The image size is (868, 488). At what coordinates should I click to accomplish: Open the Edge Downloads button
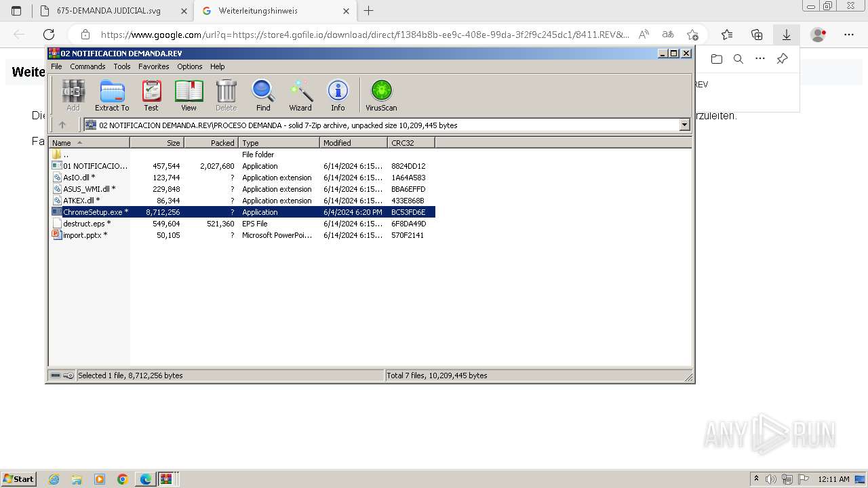(786, 35)
